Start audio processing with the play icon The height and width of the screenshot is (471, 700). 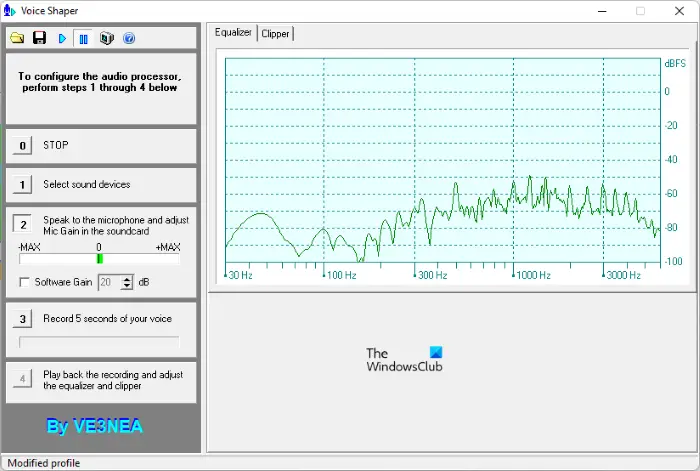coord(62,39)
